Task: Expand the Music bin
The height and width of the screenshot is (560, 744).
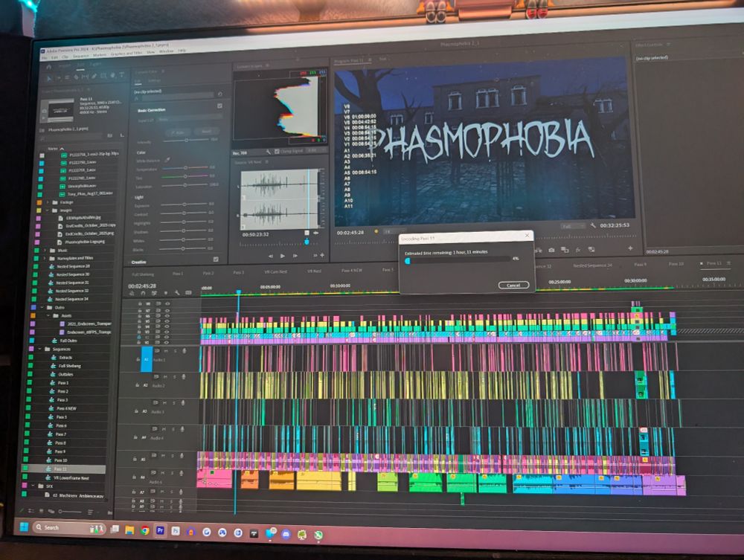Action: tap(45, 250)
